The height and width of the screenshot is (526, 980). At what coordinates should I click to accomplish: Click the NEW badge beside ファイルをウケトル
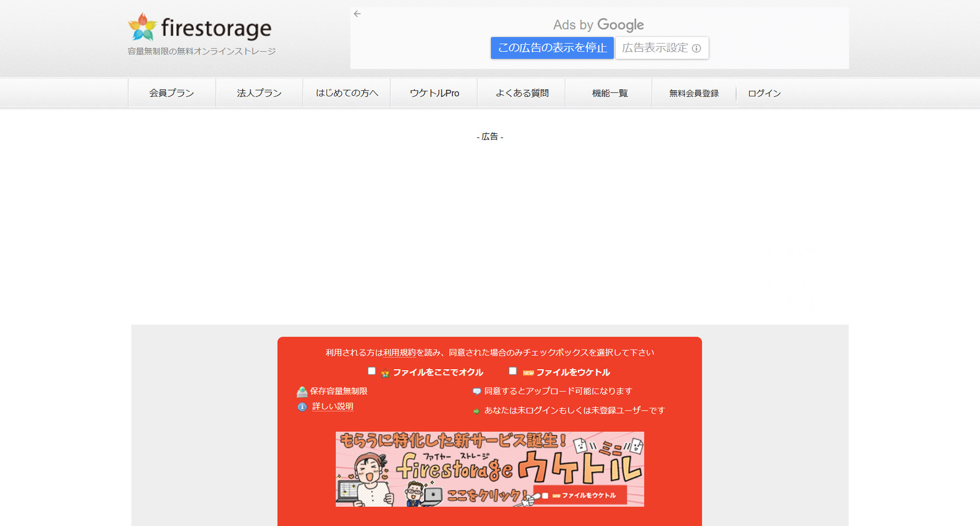point(528,373)
